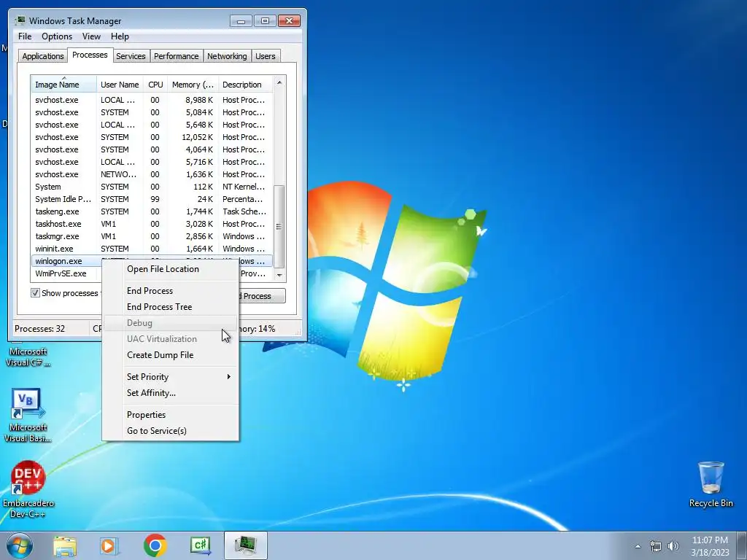Select the wininit.exe process row
Viewport: 747px width, 560px height.
click(152, 249)
